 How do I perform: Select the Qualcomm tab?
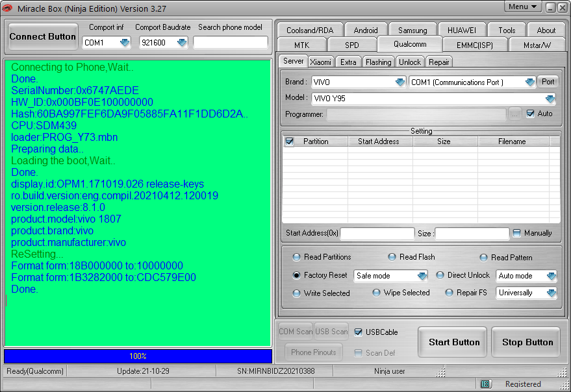click(x=410, y=44)
